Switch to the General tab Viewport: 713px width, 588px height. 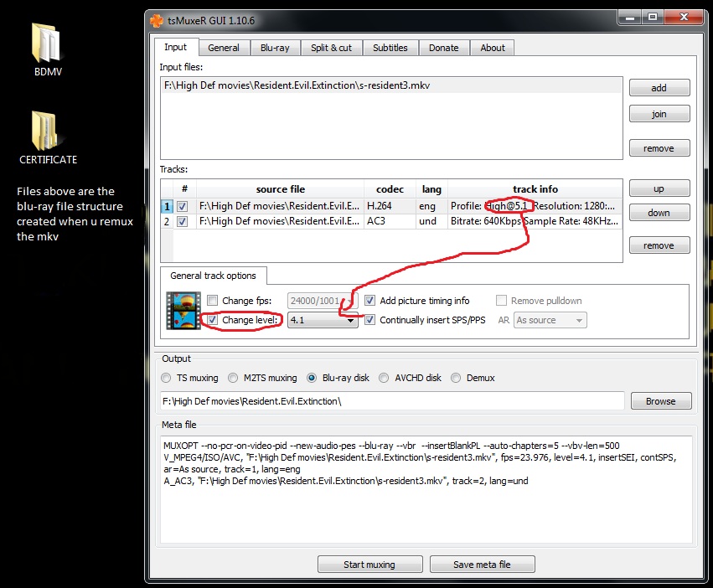click(x=223, y=48)
